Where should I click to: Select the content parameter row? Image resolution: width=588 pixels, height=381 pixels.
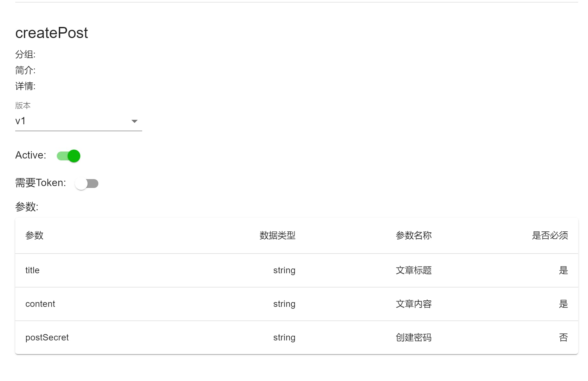point(40,304)
